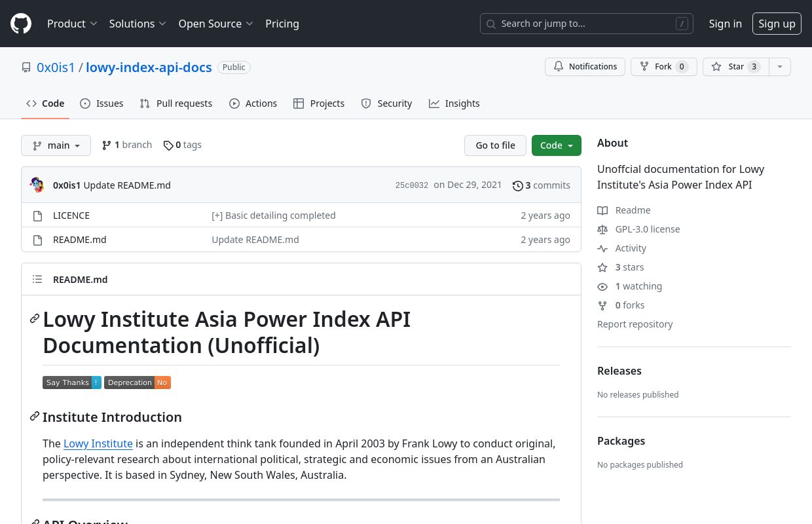812x524 pixels.
Task: Click the anchor link icon beside main heading
Action: point(35,318)
